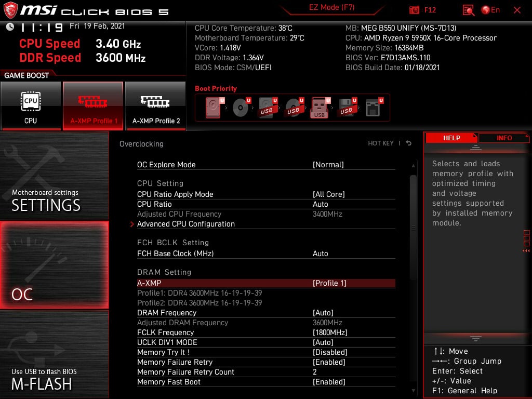532x399 pixels.
Task: Toggle A-XMP Profile 1 button
Action: [x=93, y=106]
